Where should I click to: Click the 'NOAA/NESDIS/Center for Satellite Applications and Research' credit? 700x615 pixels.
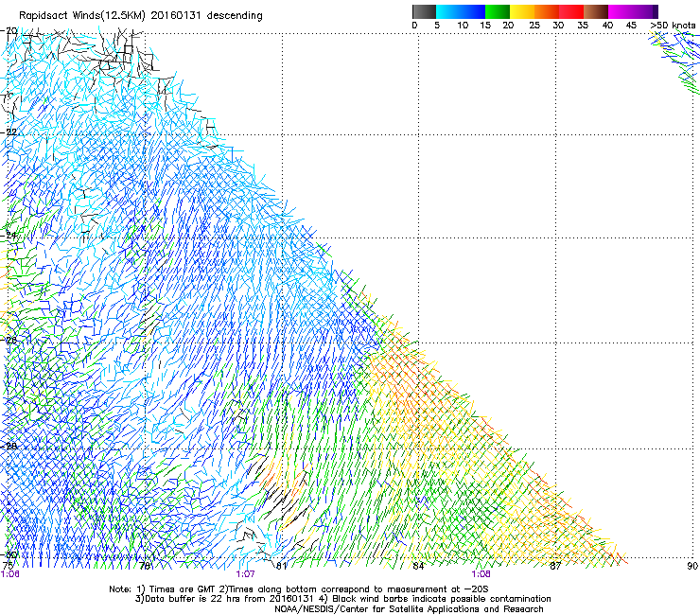point(409,609)
